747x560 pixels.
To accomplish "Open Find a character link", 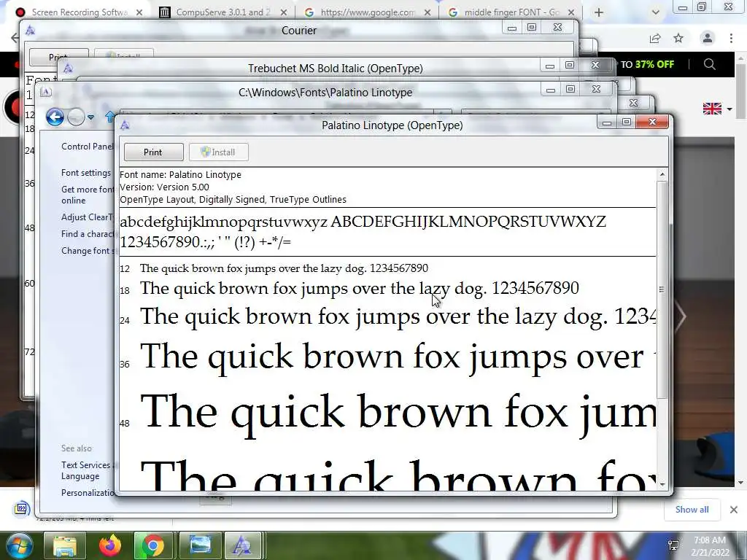I will (x=88, y=234).
